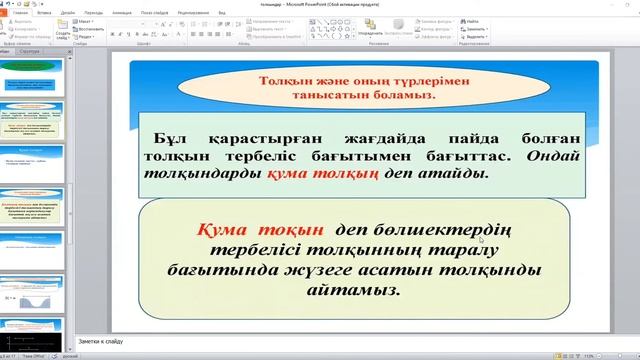
Task: Click status bar language label "русский"
Action: (70, 356)
